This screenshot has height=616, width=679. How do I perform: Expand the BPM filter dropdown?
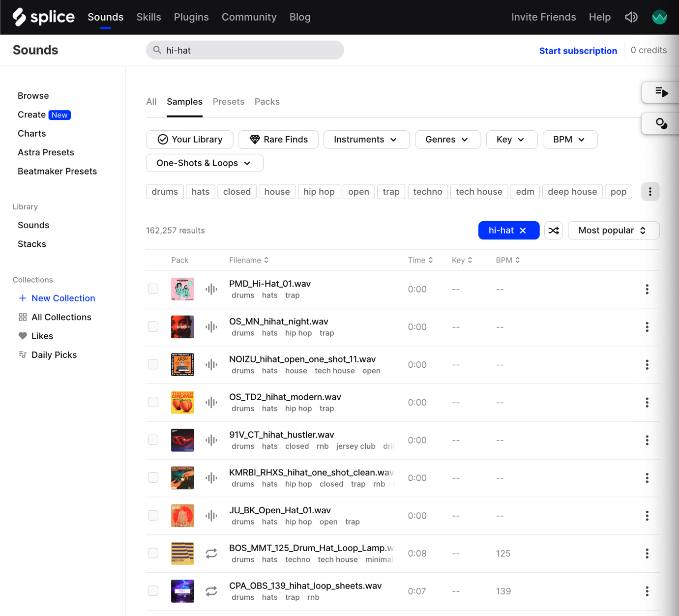pyautogui.click(x=570, y=139)
